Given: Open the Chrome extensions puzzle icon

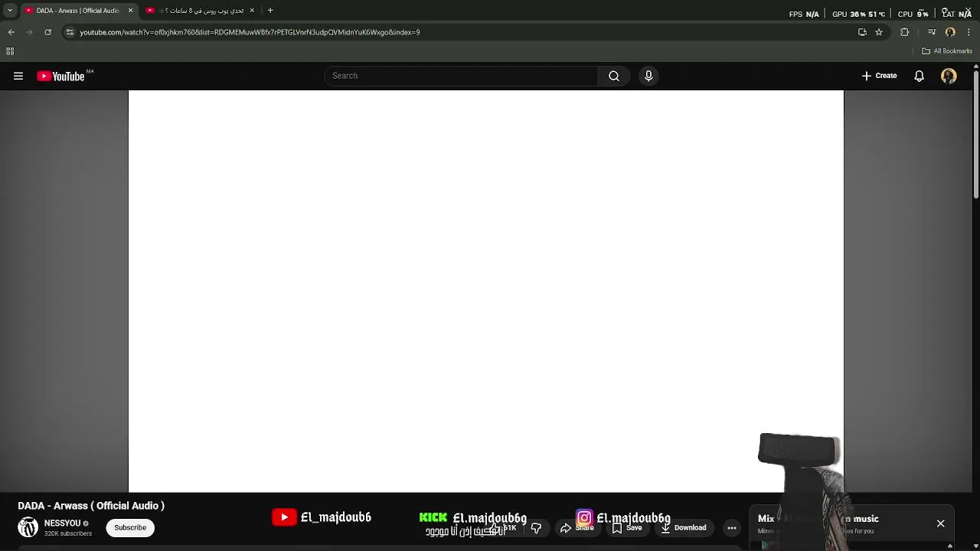Looking at the screenshot, I should pyautogui.click(x=904, y=32).
